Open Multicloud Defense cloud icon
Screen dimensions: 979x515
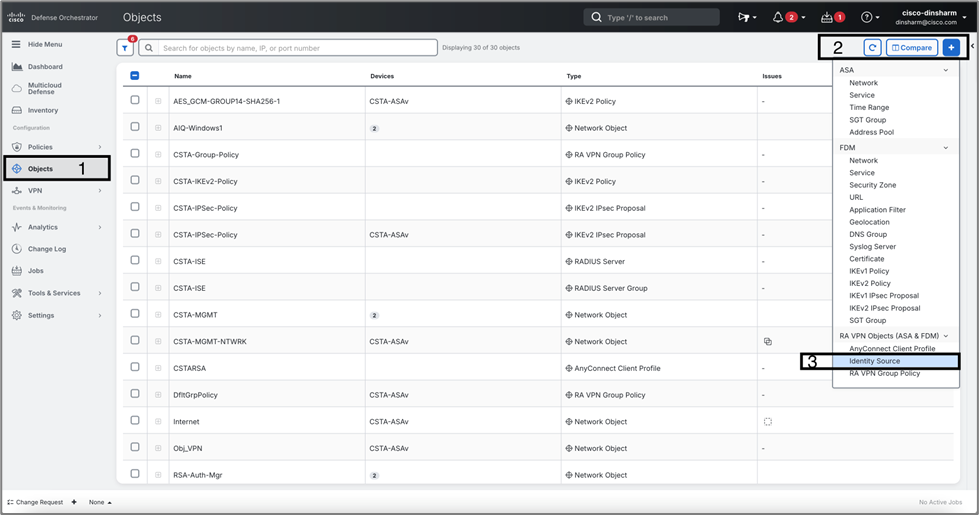pos(17,89)
